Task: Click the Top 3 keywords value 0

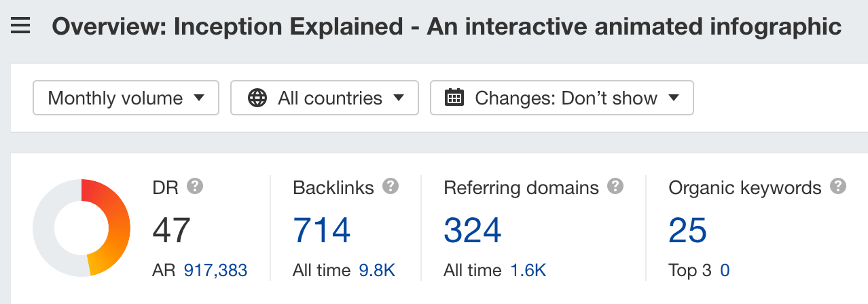Action: [x=725, y=271]
